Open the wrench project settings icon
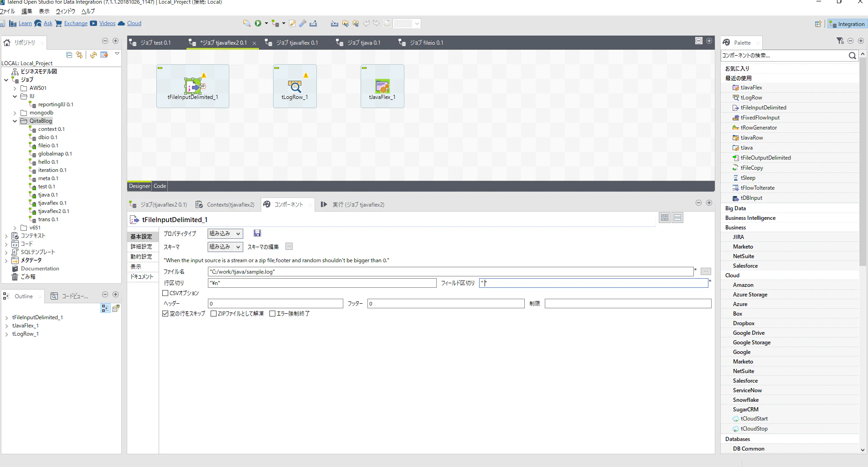The width and height of the screenshot is (868, 467). (x=302, y=23)
